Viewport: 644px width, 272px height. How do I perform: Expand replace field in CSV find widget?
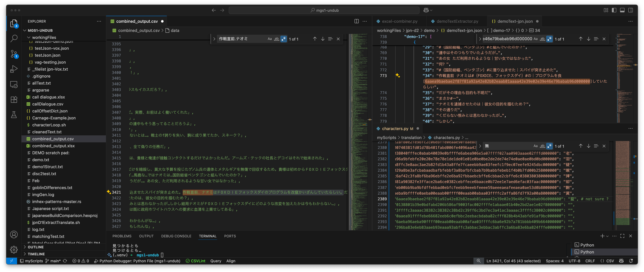[x=214, y=39]
